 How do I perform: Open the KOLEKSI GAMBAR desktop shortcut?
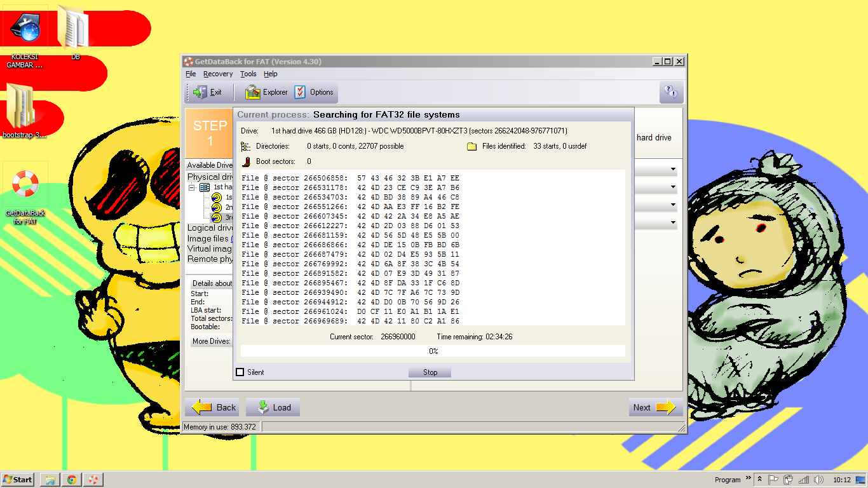(x=25, y=37)
